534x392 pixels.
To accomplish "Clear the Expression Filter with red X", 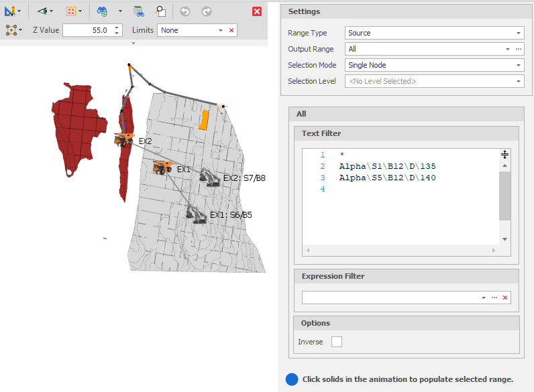I will [x=505, y=298].
